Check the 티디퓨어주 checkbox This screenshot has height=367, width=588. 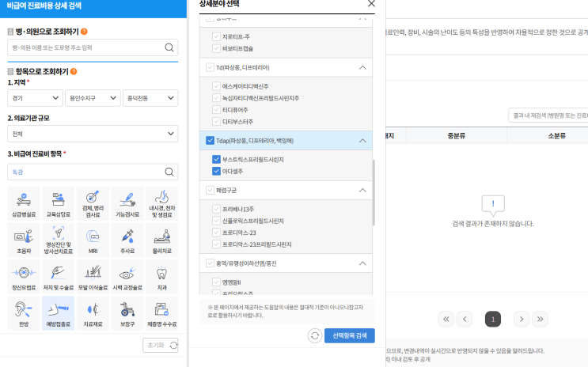tap(216, 110)
